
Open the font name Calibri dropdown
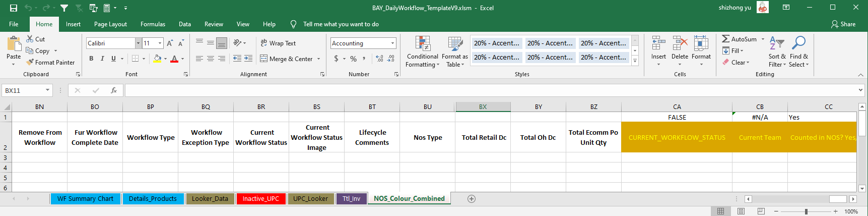tap(138, 43)
